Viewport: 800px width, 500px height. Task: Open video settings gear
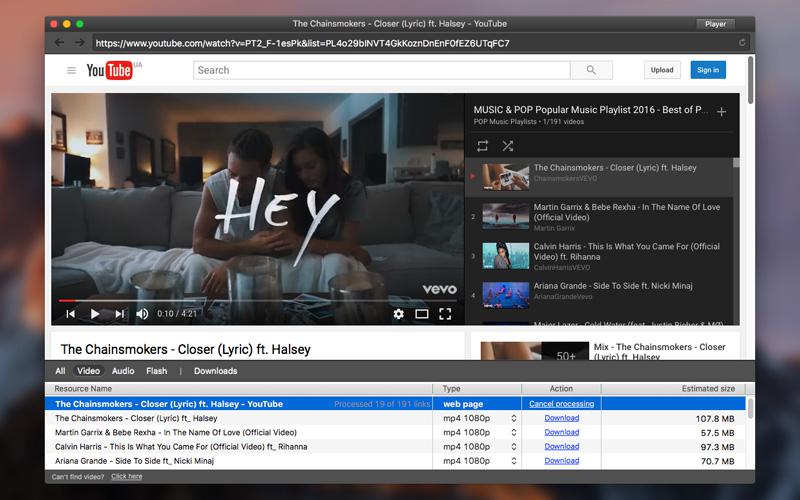tap(398, 314)
